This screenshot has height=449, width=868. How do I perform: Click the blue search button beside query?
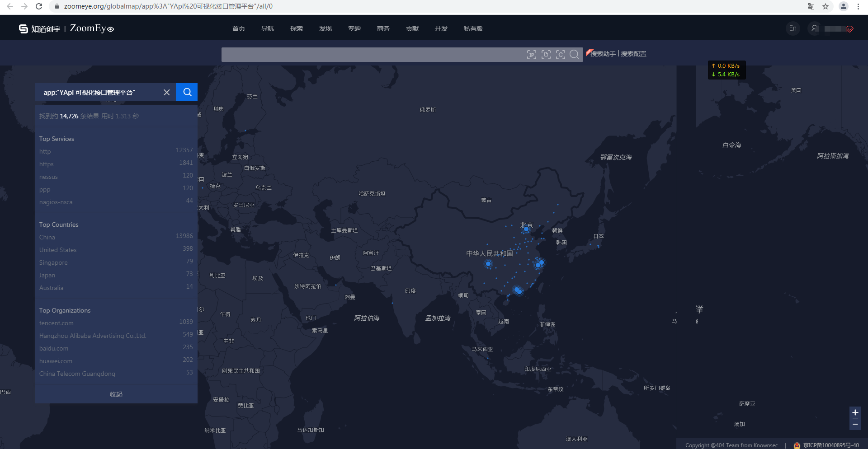(x=187, y=92)
